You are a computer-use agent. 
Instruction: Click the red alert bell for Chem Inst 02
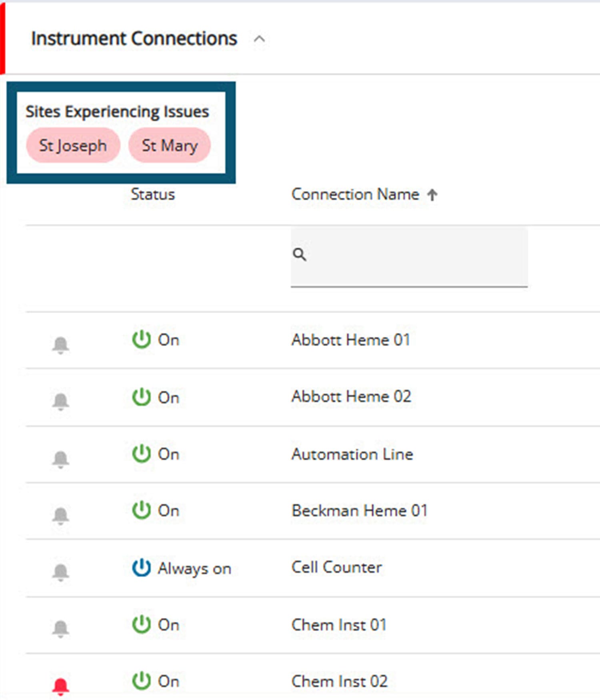point(60,686)
